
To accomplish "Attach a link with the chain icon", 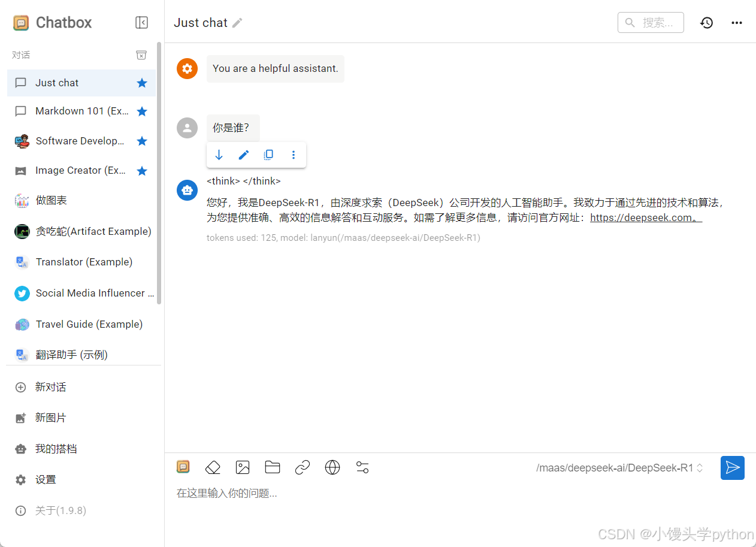I will click(303, 467).
